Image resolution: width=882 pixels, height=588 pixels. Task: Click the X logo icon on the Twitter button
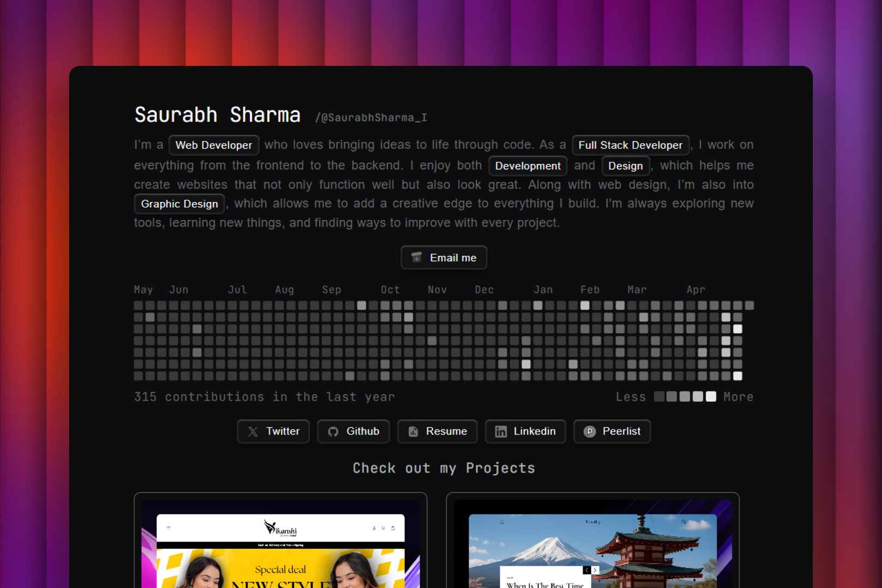253,432
